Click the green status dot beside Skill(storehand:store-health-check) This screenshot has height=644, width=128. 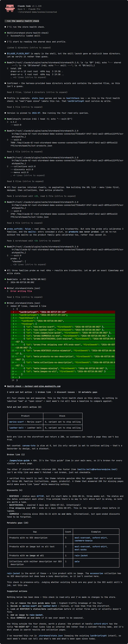pos(5,33)
